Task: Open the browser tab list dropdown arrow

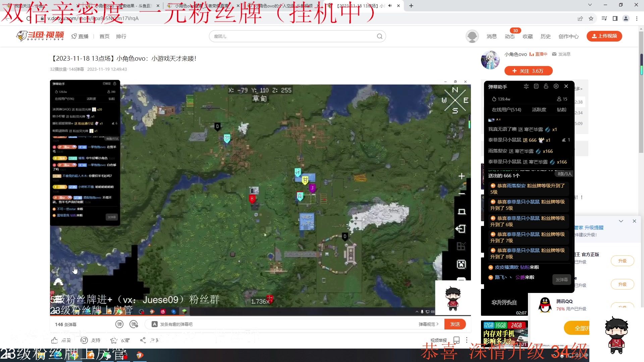Action: pyautogui.click(x=589, y=5)
